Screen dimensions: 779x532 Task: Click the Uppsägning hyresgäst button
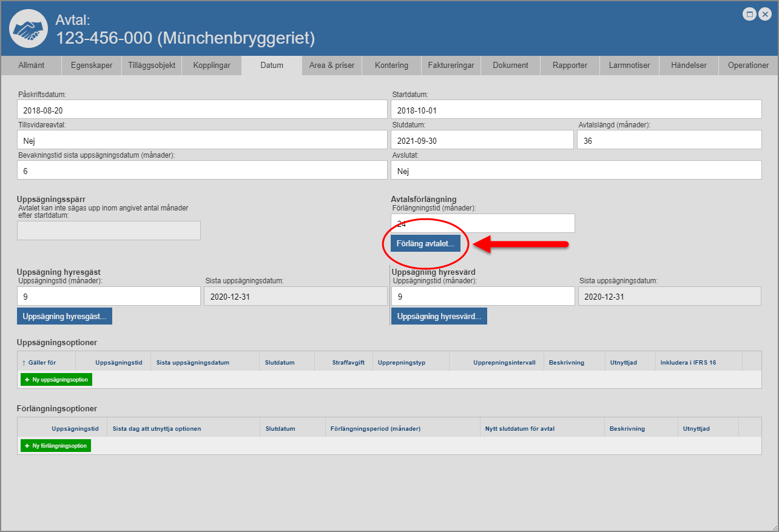(x=64, y=316)
